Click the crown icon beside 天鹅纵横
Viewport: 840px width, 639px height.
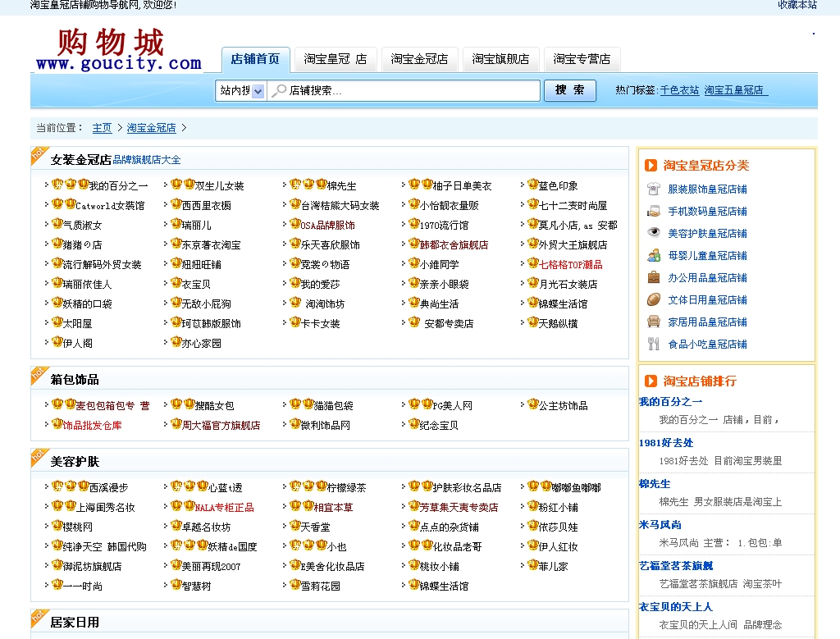click(x=532, y=322)
